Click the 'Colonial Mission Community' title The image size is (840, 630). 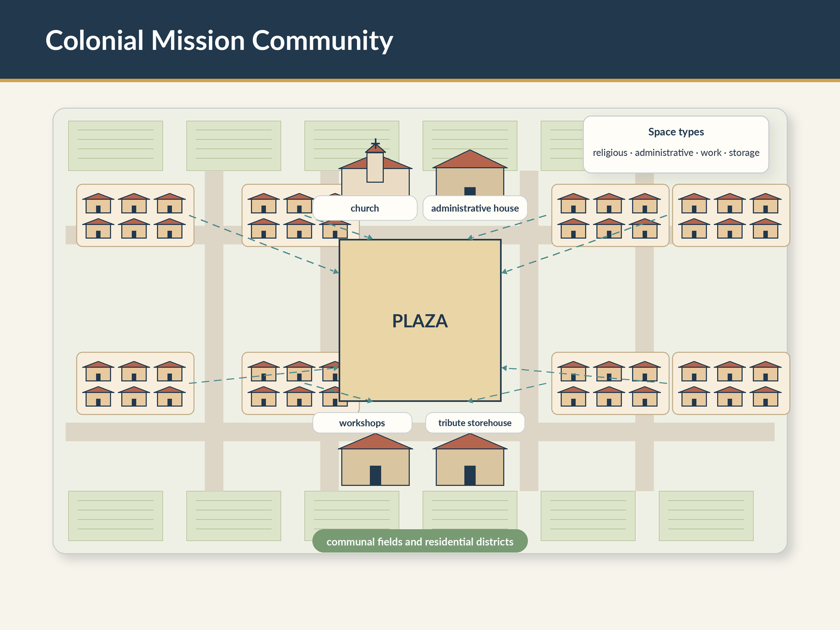click(219, 40)
